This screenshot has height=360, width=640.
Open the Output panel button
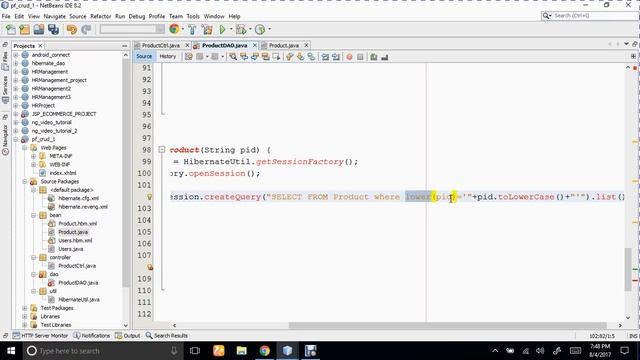pos(128,336)
